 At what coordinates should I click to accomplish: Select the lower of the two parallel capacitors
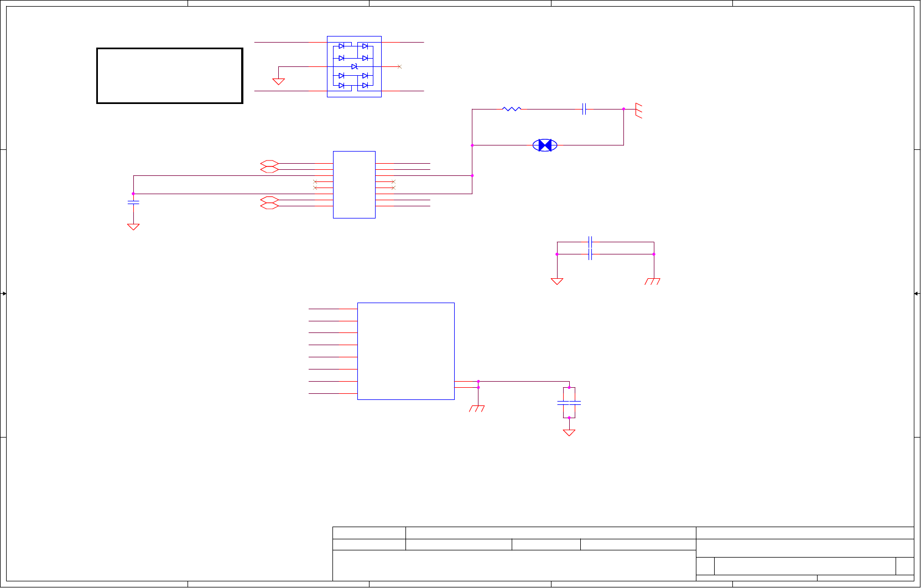click(590, 254)
